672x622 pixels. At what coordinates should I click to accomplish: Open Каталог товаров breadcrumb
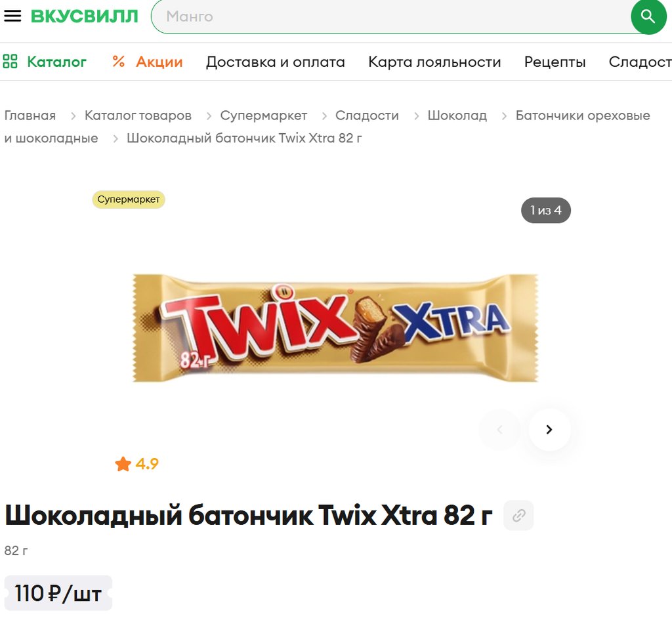(x=138, y=115)
